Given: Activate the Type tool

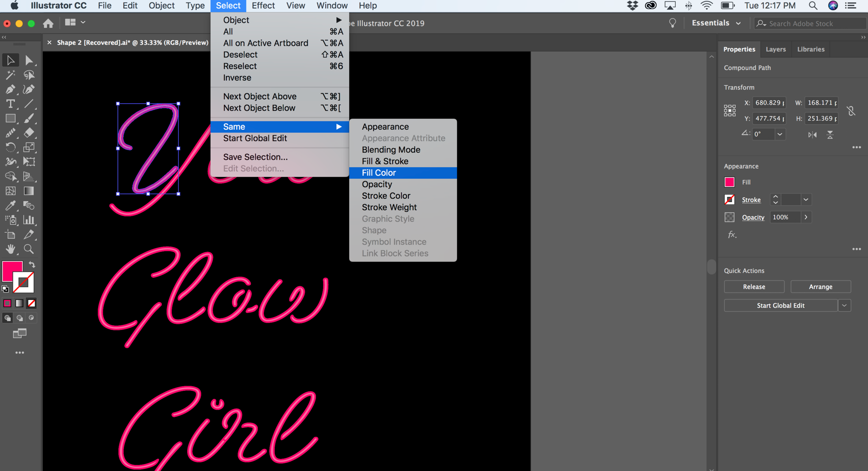Looking at the screenshot, I should tap(10, 104).
